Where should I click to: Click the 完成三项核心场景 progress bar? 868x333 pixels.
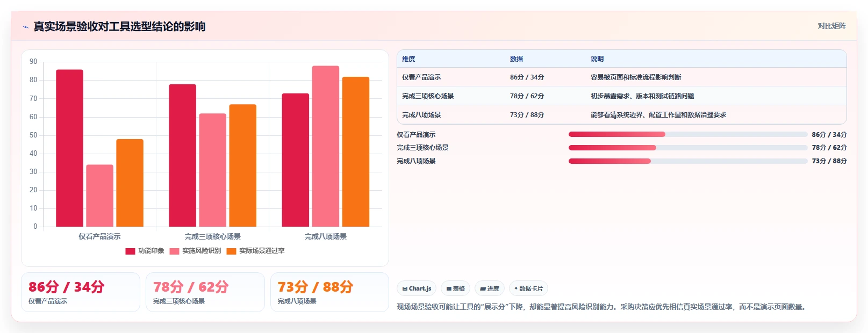click(x=688, y=148)
